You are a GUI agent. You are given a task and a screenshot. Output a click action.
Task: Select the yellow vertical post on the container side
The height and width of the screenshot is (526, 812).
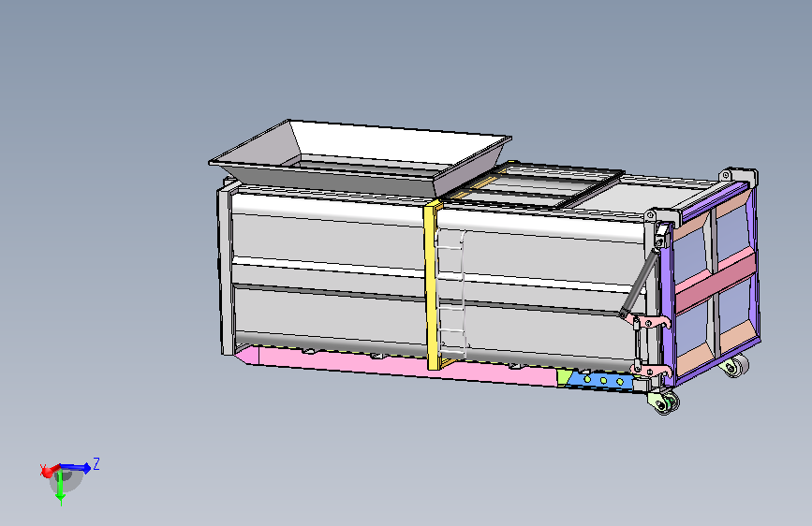coord(432,285)
